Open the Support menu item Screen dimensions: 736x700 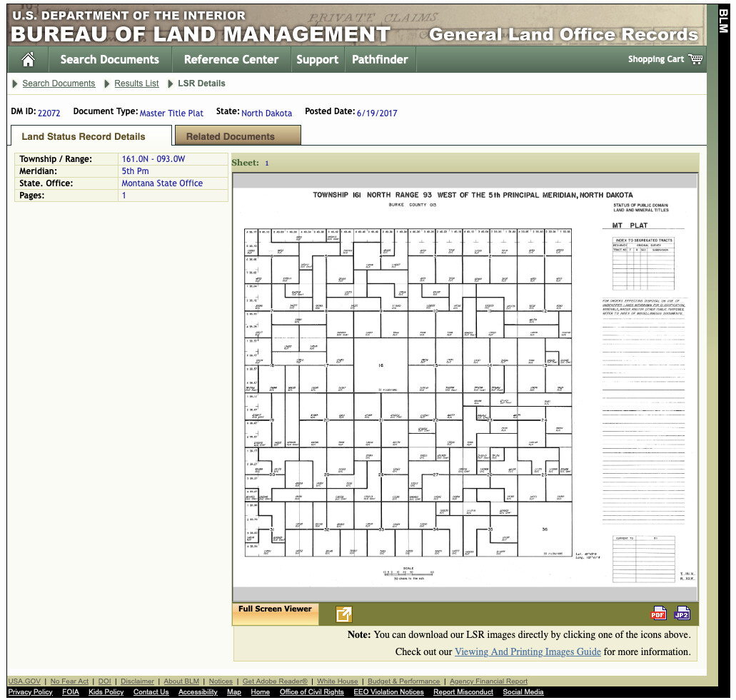point(317,59)
